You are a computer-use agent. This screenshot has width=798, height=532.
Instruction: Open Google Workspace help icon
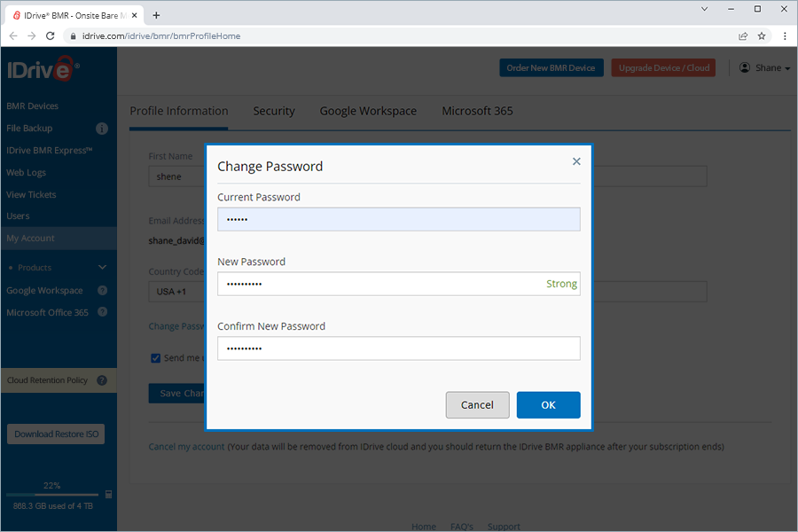click(102, 290)
